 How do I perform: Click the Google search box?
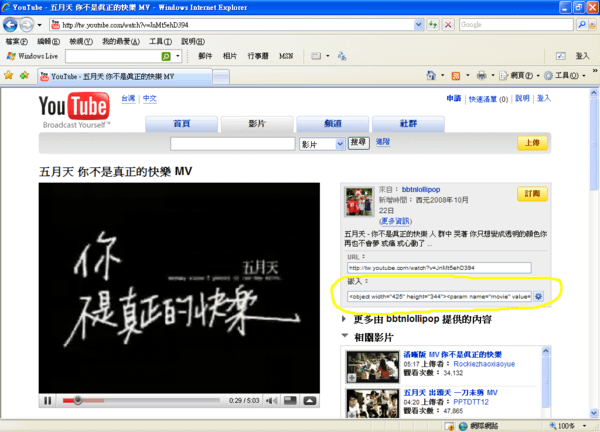(x=516, y=24)
